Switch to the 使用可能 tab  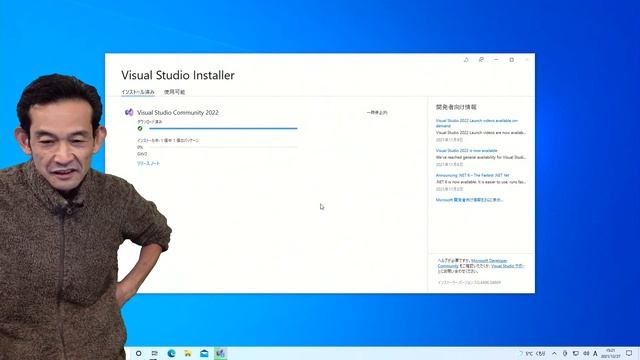(x=175, y=92)
